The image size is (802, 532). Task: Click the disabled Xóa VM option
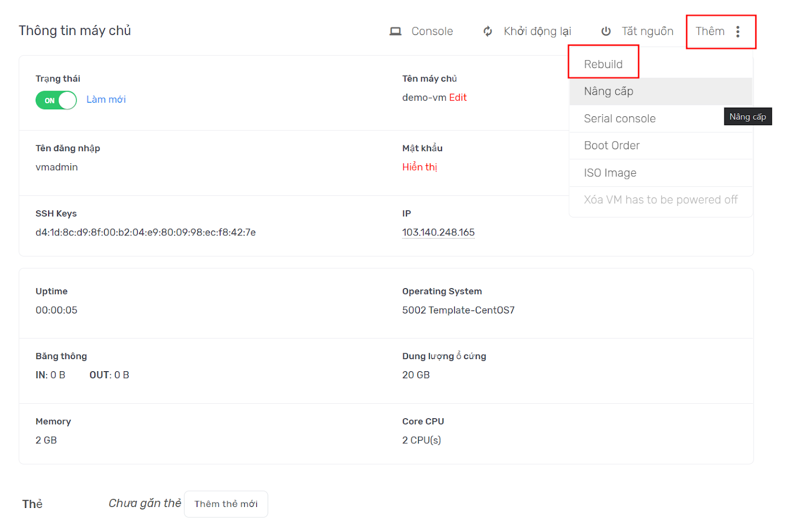point(660,200)
